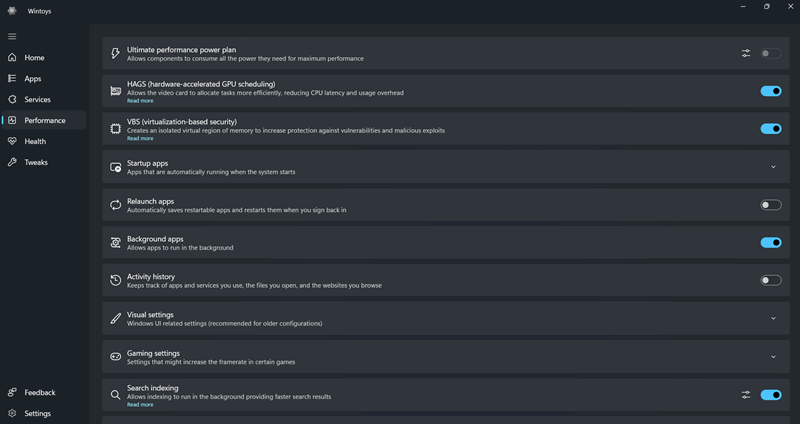Click the Search indexing advanced options icon
Image resolution: width=800 pixels, height=424 pixels.
pos(746,395)
